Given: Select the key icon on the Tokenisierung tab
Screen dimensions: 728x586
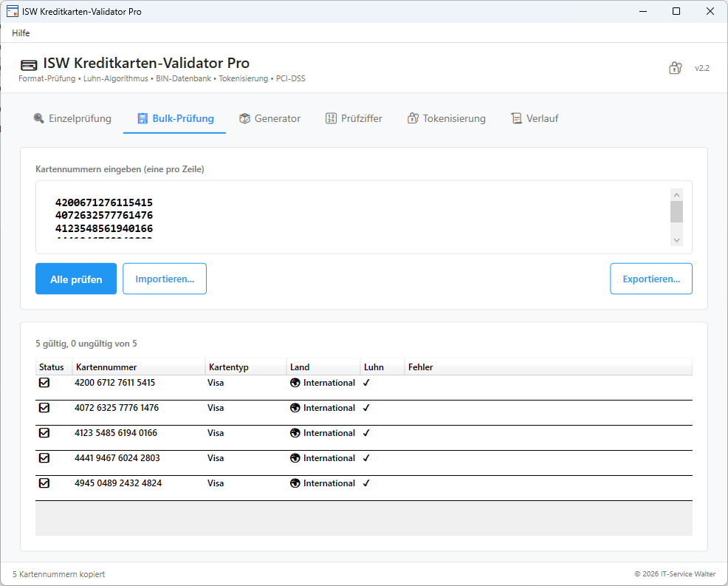Looking at the screenshot, I should pos(412,117).
